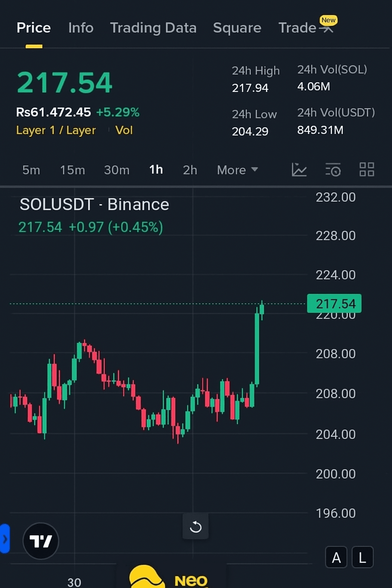The image size is (392, 588).
Task: Tap the grid layout icon
Action: pos(366,170)
